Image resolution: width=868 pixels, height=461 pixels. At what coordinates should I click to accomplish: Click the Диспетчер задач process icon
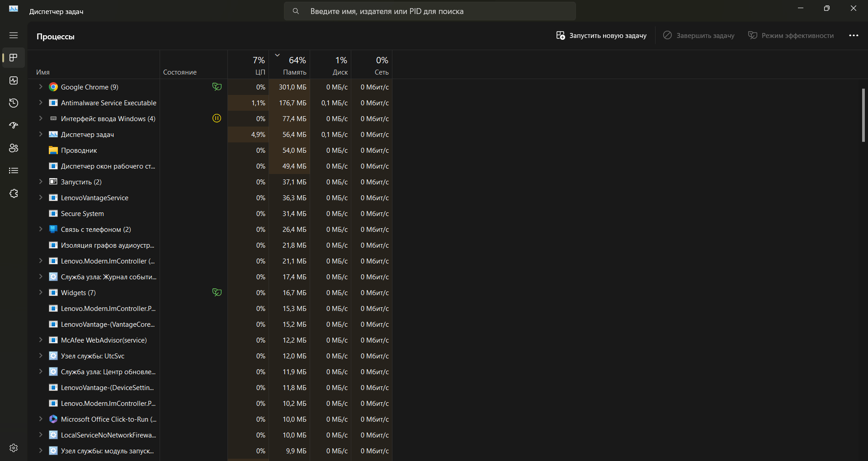(53, 134)
